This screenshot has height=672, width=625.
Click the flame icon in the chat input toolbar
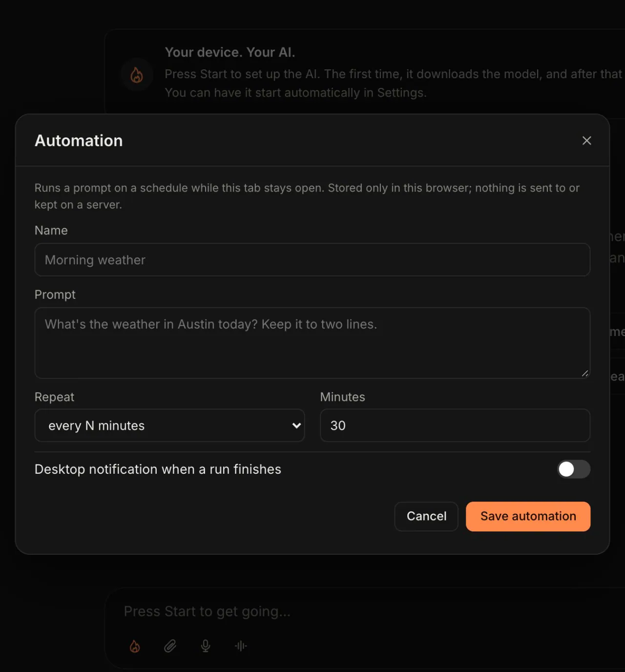tap(135, 646)
